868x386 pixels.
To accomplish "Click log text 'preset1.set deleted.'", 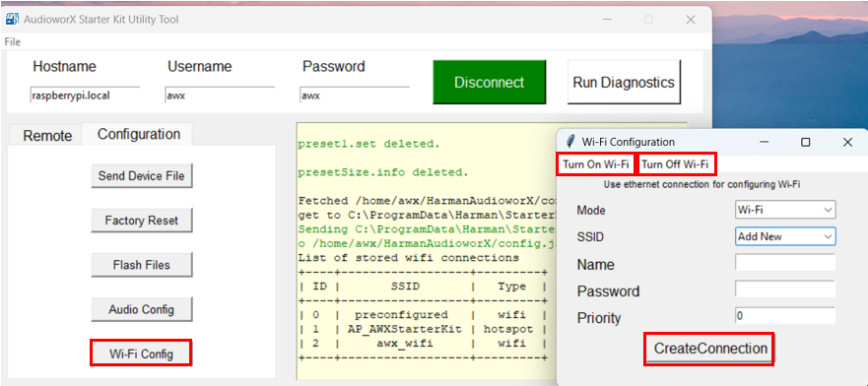I will click(x=368, y=144).
